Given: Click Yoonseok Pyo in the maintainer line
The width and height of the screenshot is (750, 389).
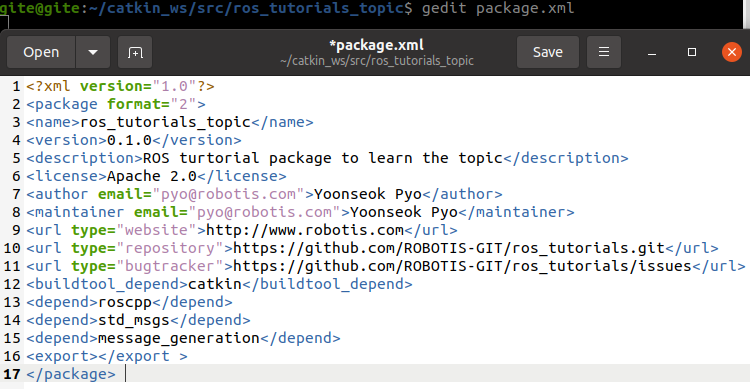Looking at the screenshot, I should coord(404,212).
